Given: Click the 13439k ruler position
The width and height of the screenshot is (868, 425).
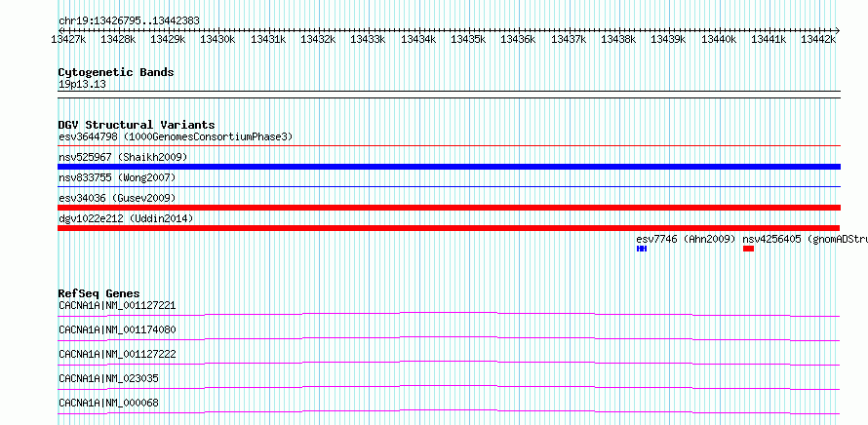Looking at the screenshot, I should click(x=669, y=39).
